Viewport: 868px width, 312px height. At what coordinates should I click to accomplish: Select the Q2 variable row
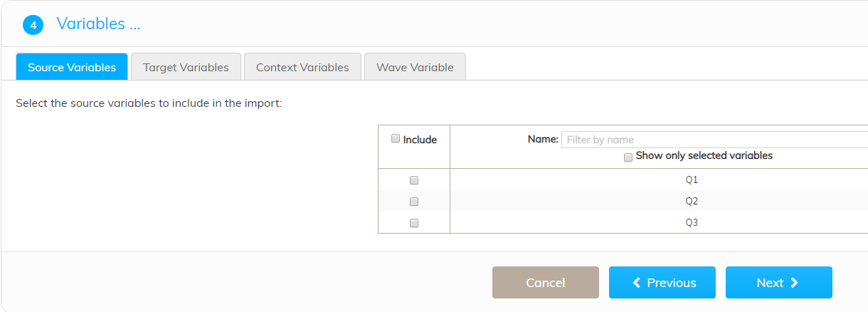click(x=623, y=201)
